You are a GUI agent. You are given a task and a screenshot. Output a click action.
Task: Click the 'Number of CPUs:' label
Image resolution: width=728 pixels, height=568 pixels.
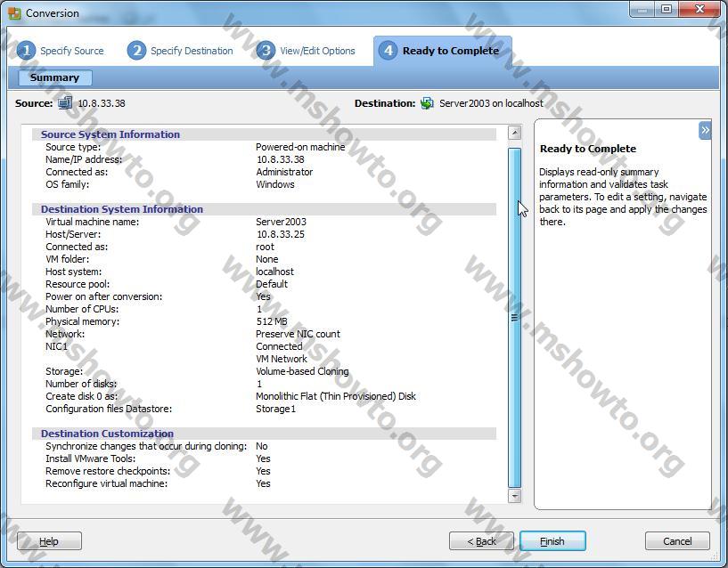(x=82, y=309)
